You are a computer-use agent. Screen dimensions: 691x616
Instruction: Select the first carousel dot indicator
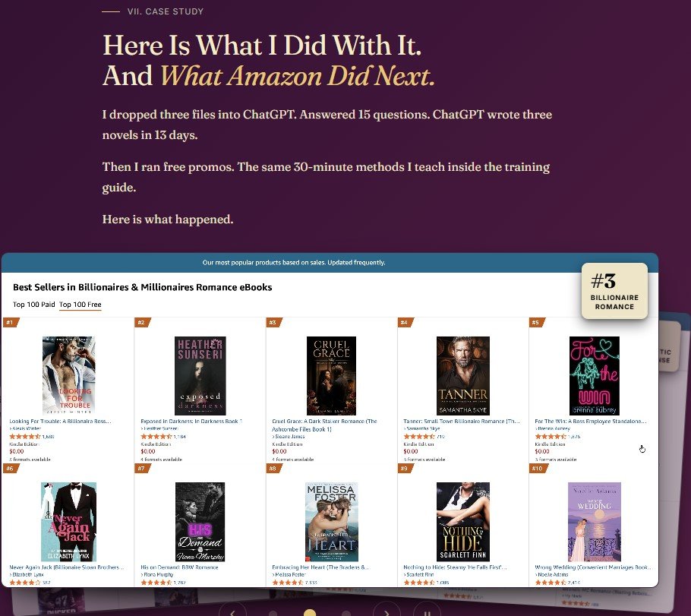273,614
